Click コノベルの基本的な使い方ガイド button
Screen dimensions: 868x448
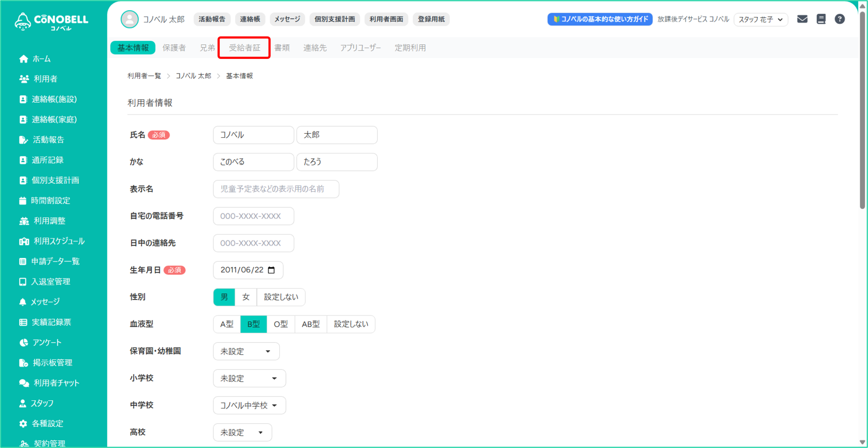(599, 19)
